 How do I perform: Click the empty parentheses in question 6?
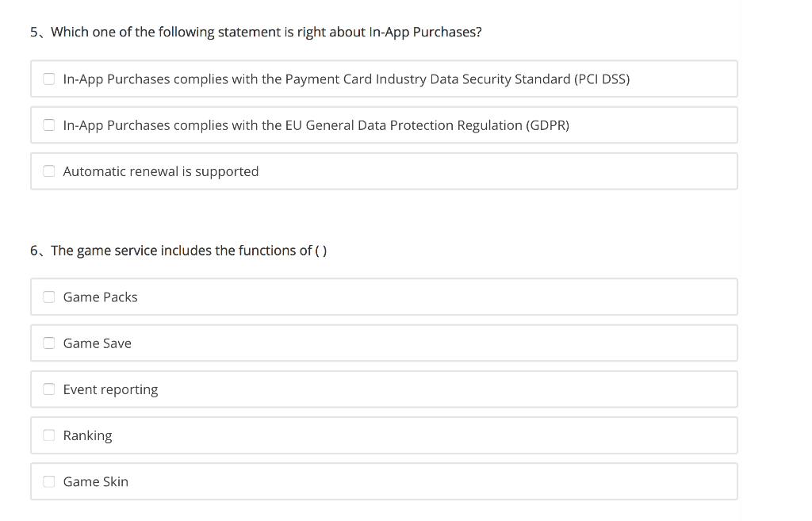(x=321, y=251)
